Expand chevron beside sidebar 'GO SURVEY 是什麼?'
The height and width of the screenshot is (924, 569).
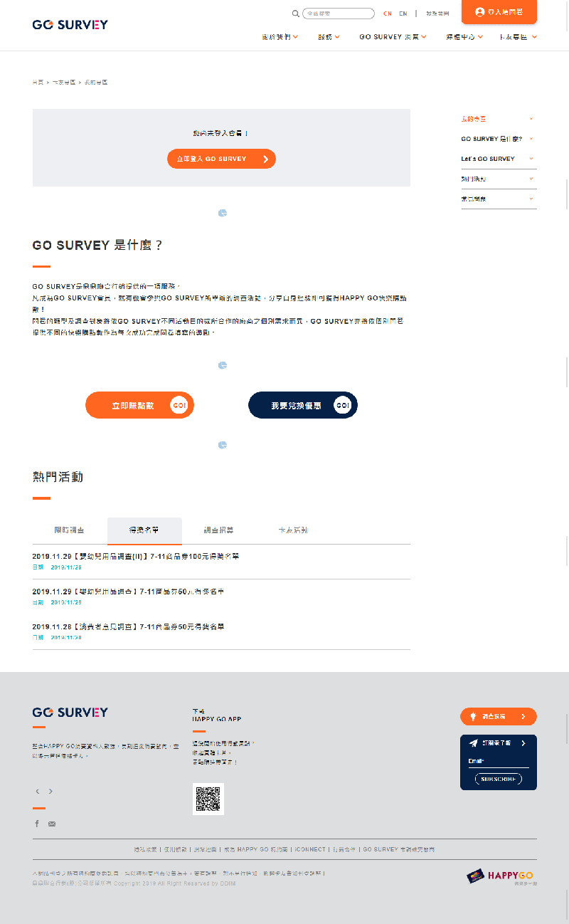tap(531, 139)
